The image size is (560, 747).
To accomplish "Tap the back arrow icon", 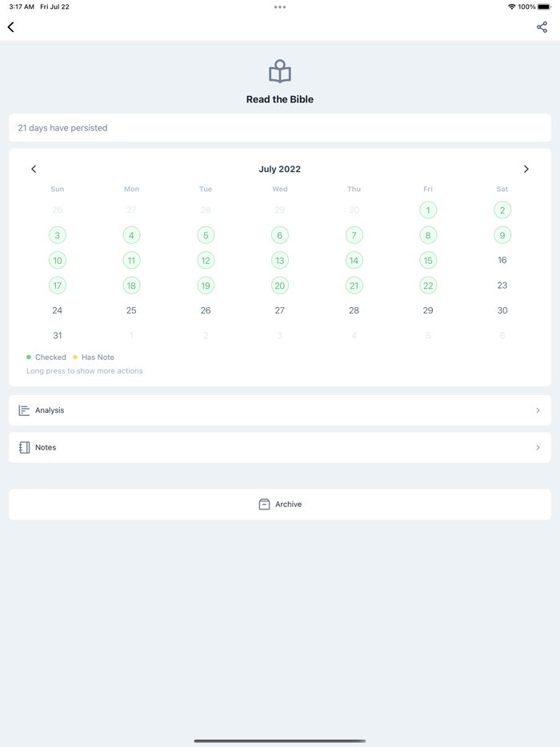I will pyautogui.click(x=11, y=27).
